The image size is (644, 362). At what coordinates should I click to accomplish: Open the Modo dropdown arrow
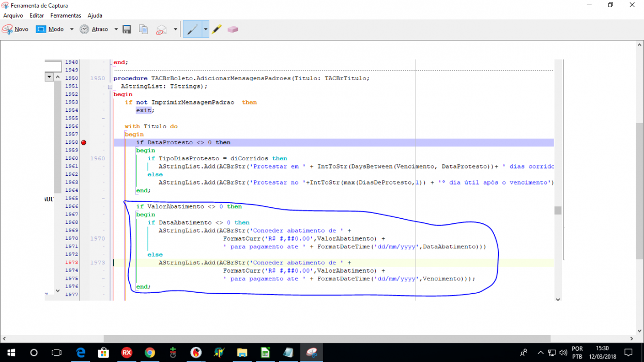pyautogui.click(x=72, y=29)
